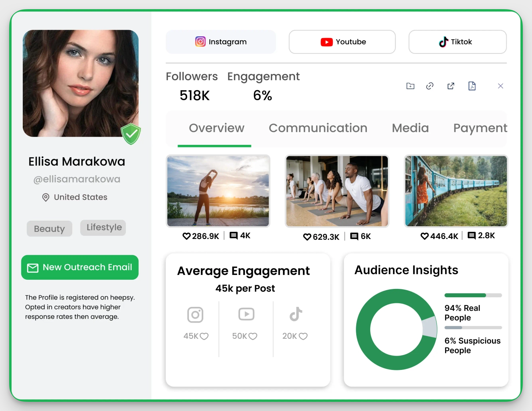This screenshot has width=532, height=411.
Task: Open the Payment tab
Action: (x=480, y=128)
